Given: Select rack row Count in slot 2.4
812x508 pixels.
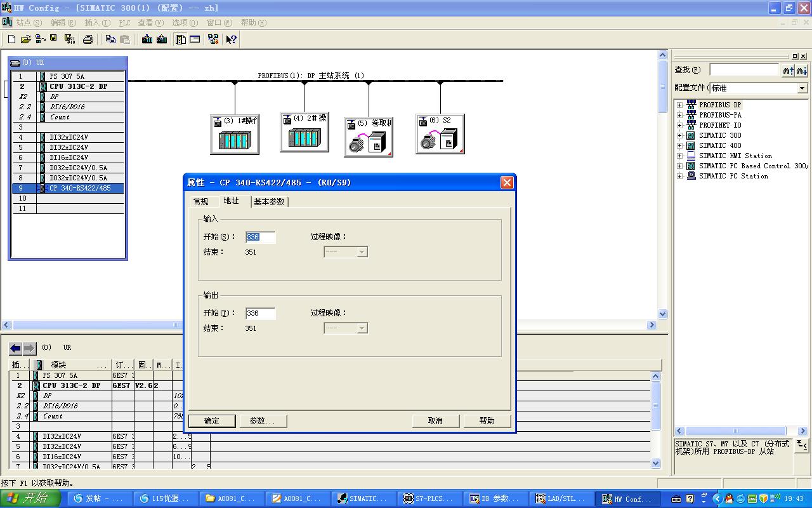Looking at the screenshot, I should [x=69, y=117].
